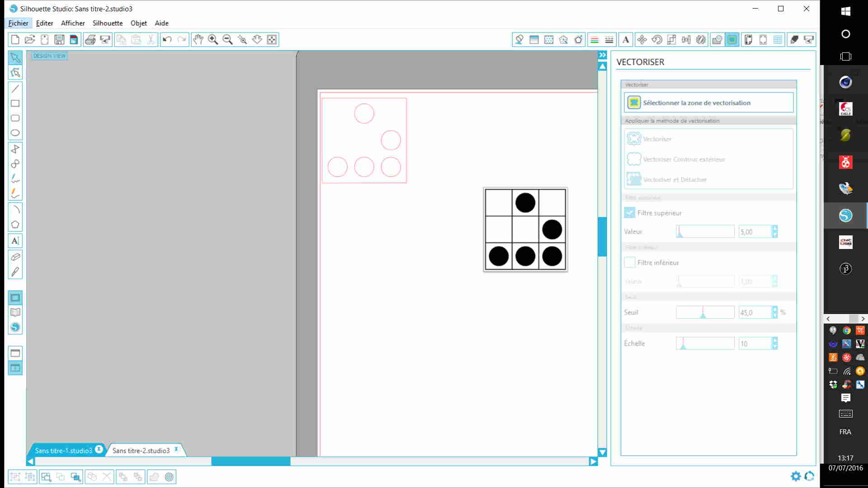
Task: Click the Zoom In magnifier icon
Action: click(x=213, y=40)
